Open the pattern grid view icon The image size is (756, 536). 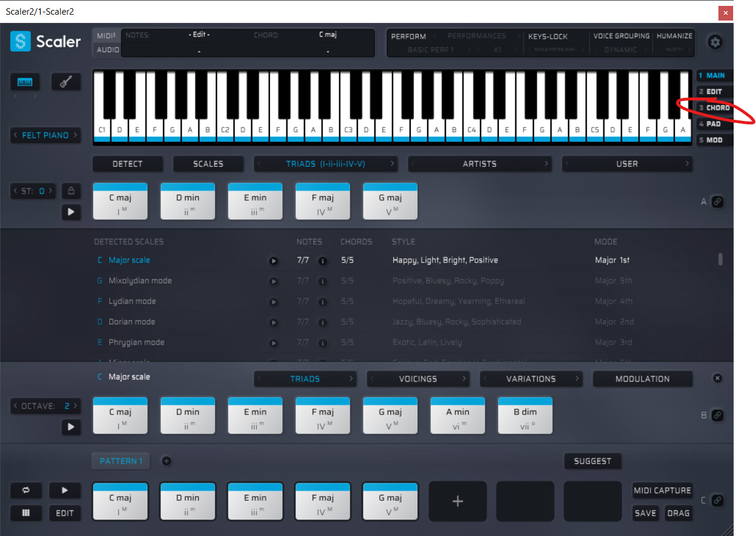(25, 513)
